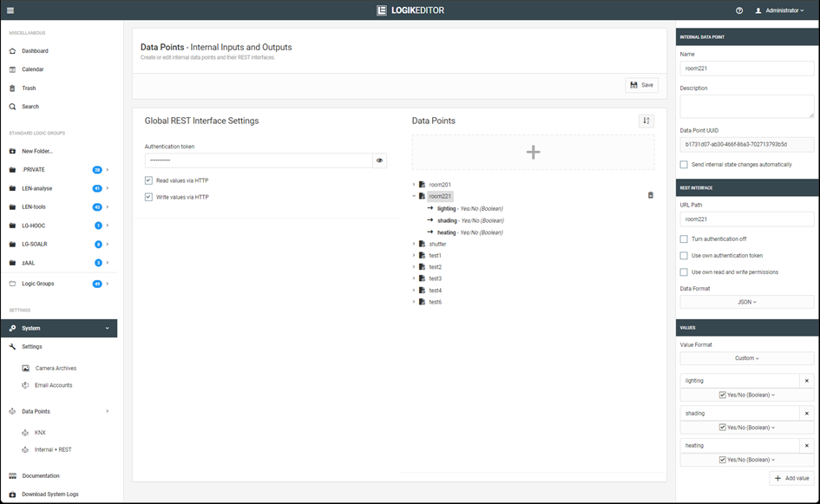Enable Turn authentication off checkbox
The width and height of the screenshot is (820, 504).
click(x=685, y=239)
